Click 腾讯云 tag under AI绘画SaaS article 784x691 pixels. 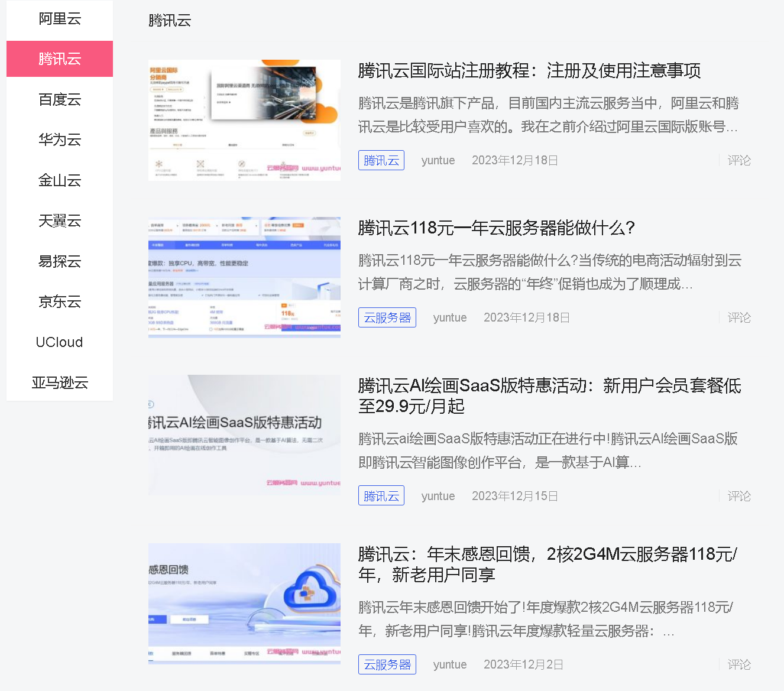(x=381, y=496)
